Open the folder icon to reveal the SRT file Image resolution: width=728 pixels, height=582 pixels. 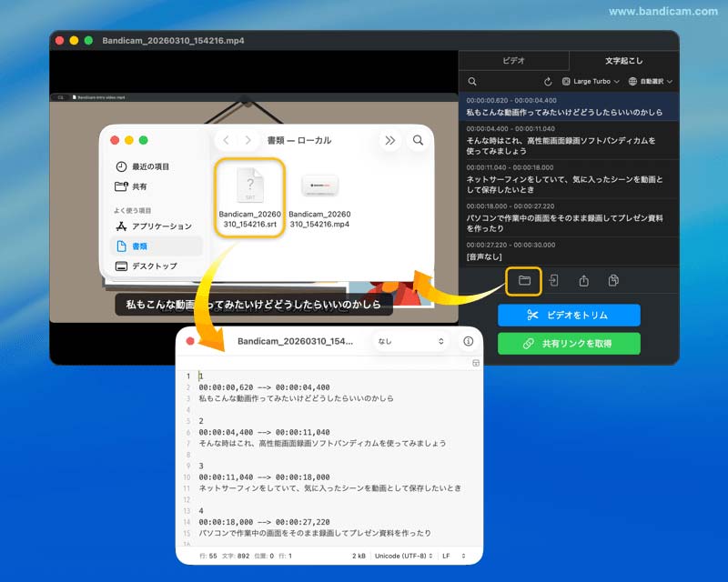(x=524, y=281)
